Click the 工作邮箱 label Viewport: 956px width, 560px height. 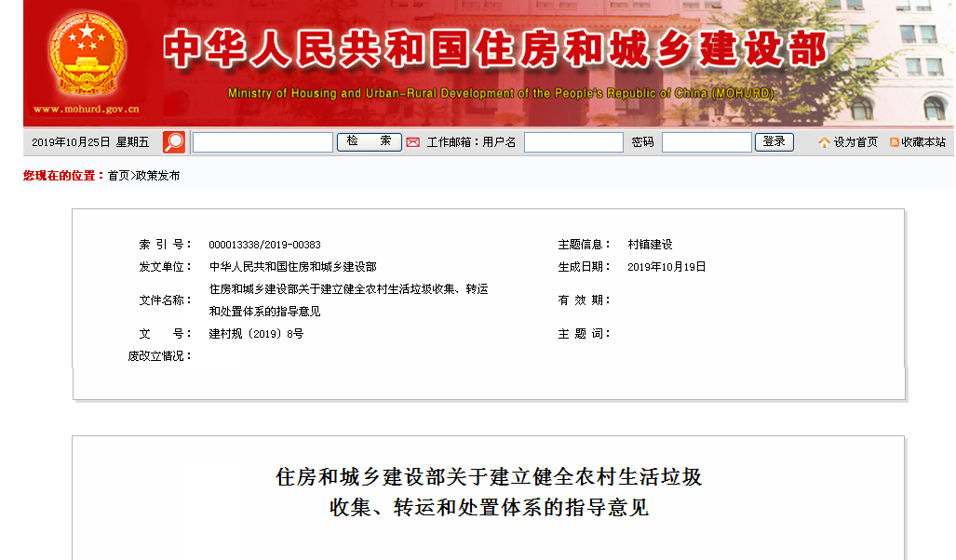[453, 142]
